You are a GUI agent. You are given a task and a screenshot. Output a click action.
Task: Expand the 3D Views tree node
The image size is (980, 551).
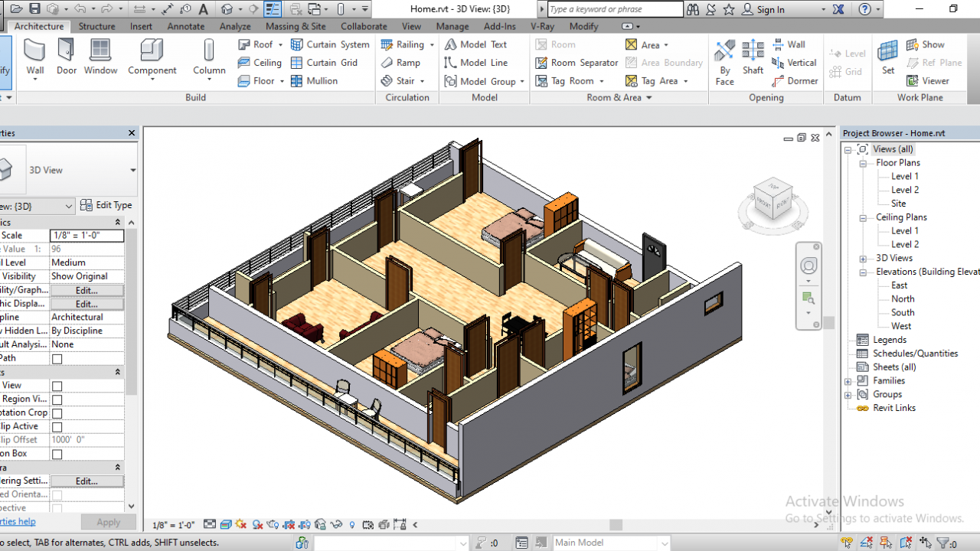[863, 259]
